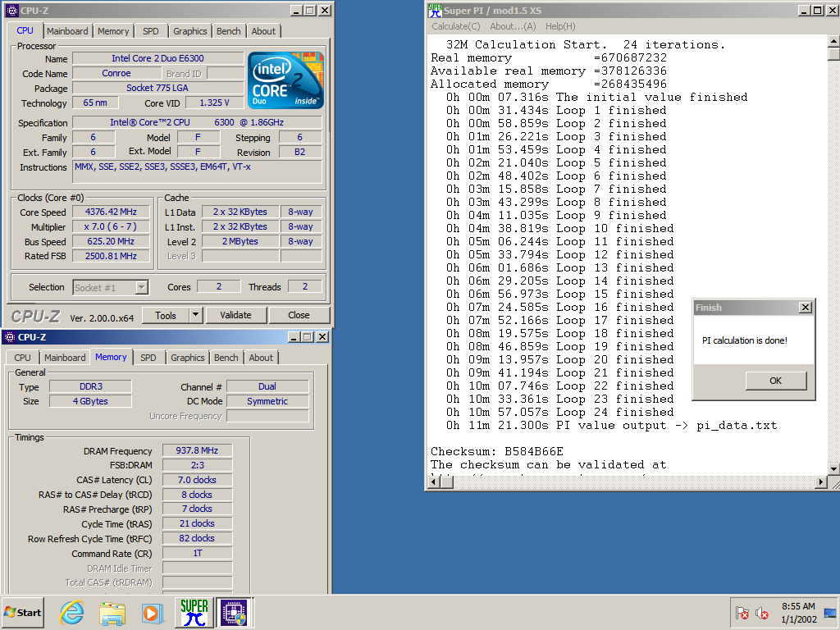Viewport: 840px width, 630px height.
Task: Click the CPU-Z title bar icon of the Memory window
Action: (9, 337)
